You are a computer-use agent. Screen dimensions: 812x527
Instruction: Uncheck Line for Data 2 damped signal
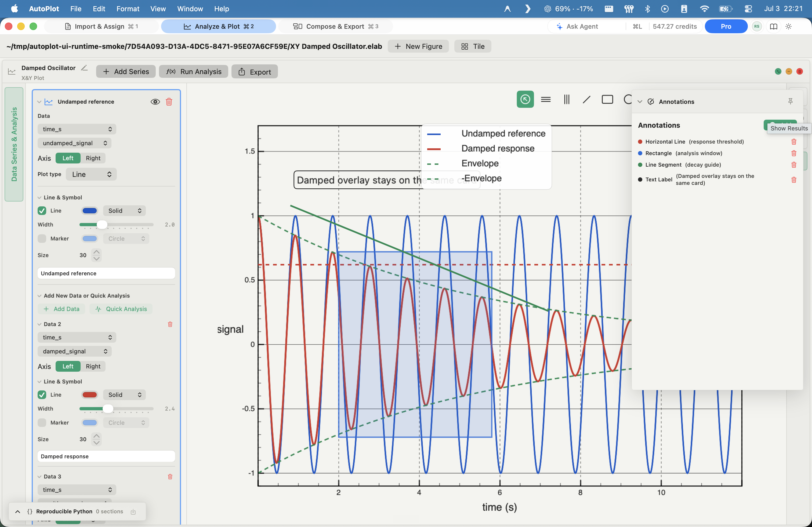click(x=42, y=395)
